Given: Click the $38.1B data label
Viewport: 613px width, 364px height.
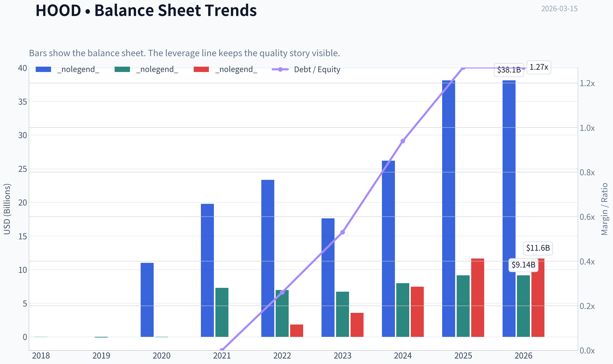Looking at the screenshot, I should [509, 70].
